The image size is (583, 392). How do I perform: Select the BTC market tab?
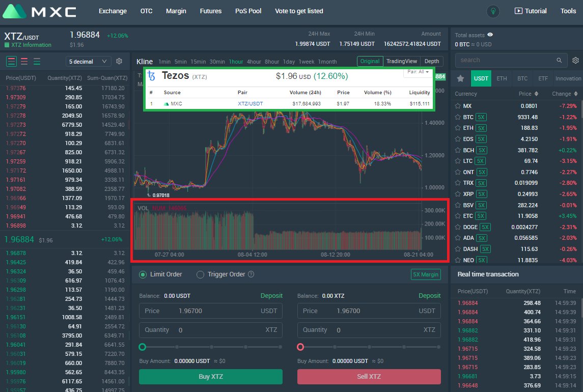pyautogui.click(x=522, y=78)
